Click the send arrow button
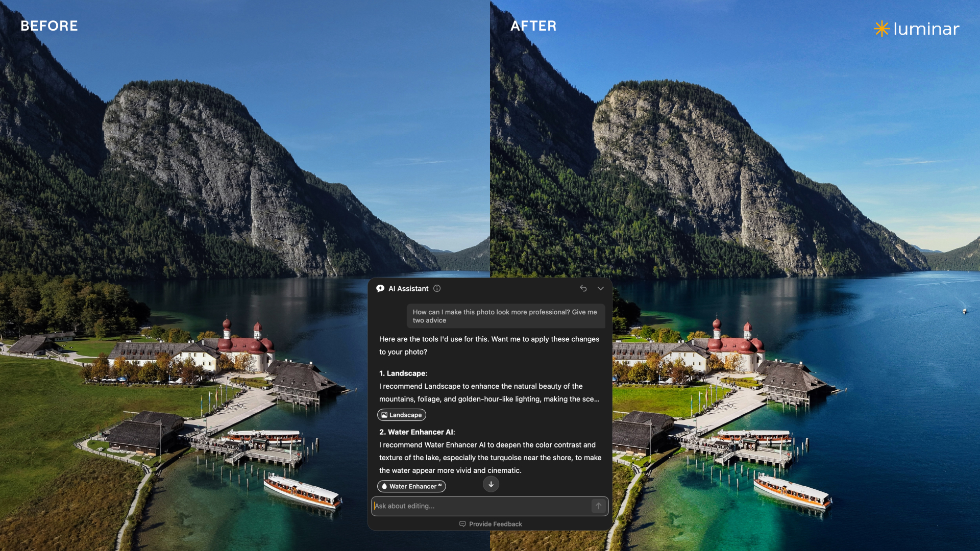 [x=598, y=506]
